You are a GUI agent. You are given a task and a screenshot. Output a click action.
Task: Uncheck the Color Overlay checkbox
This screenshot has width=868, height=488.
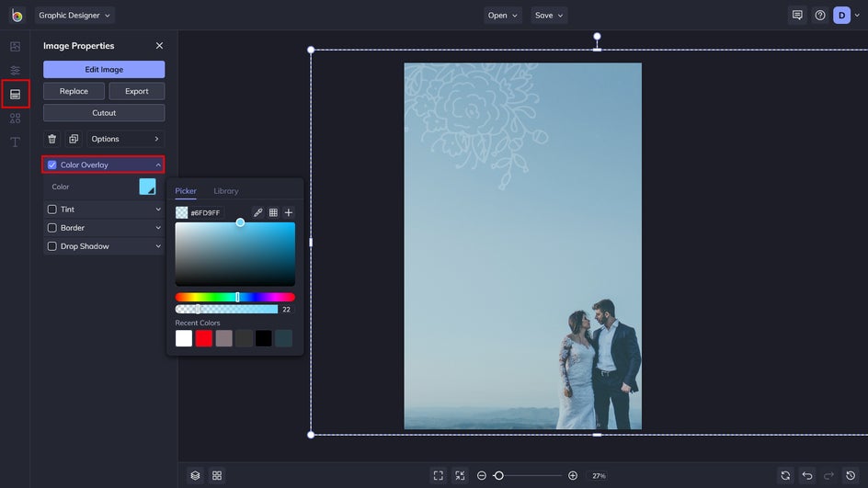pyautogui.click(x=52, y=165)
